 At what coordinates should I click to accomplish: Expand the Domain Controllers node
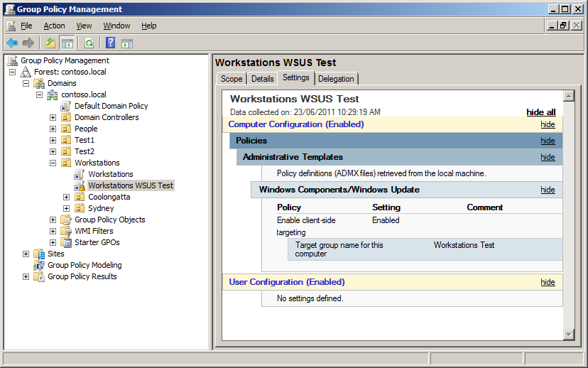[53, 117]
